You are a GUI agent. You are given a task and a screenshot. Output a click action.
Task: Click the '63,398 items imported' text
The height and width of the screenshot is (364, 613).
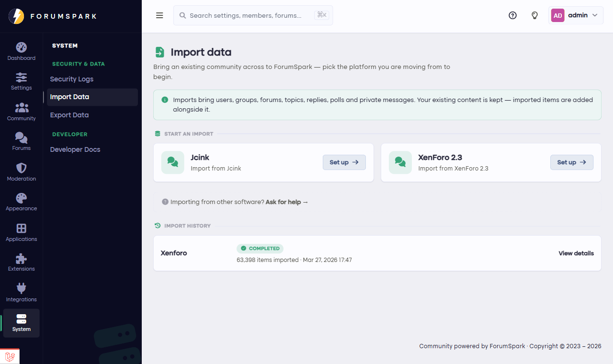[x=267, y=260]
